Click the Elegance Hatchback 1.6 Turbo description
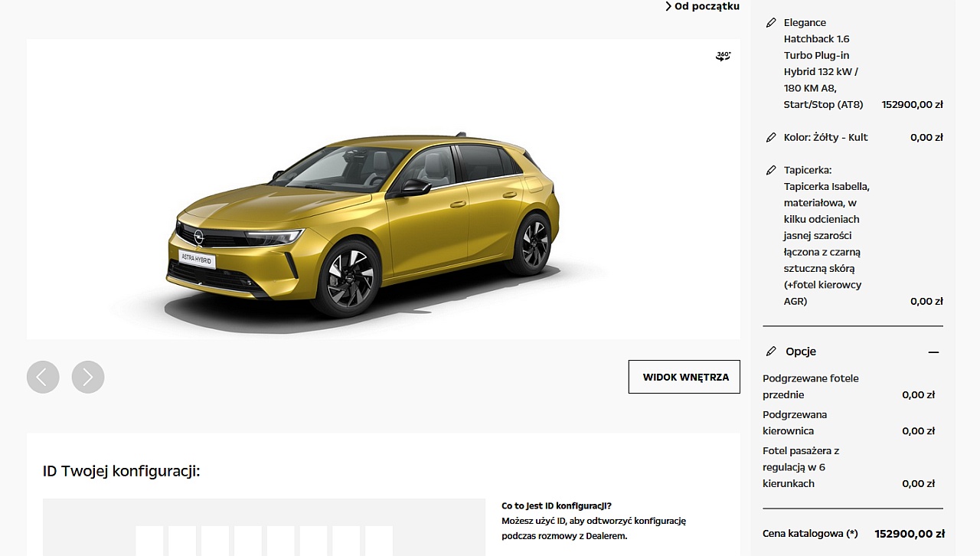The image size is (980, 556). click(x=824, y=64)
